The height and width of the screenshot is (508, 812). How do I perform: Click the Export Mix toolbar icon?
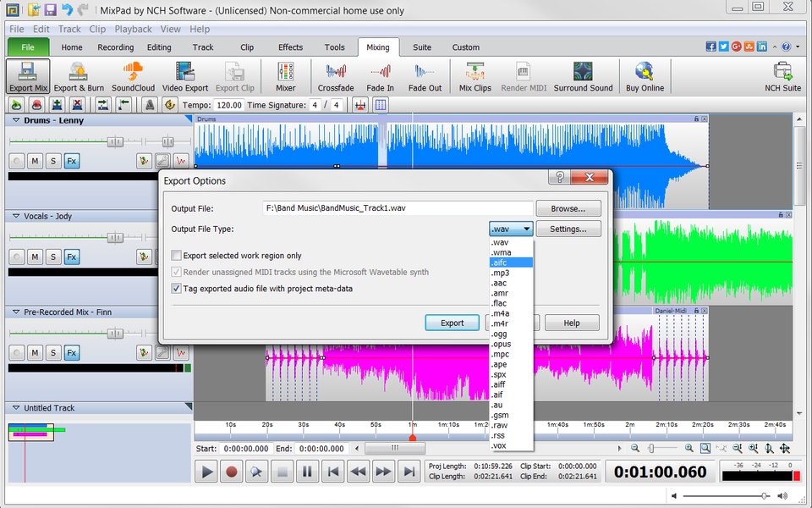[28, 75]
